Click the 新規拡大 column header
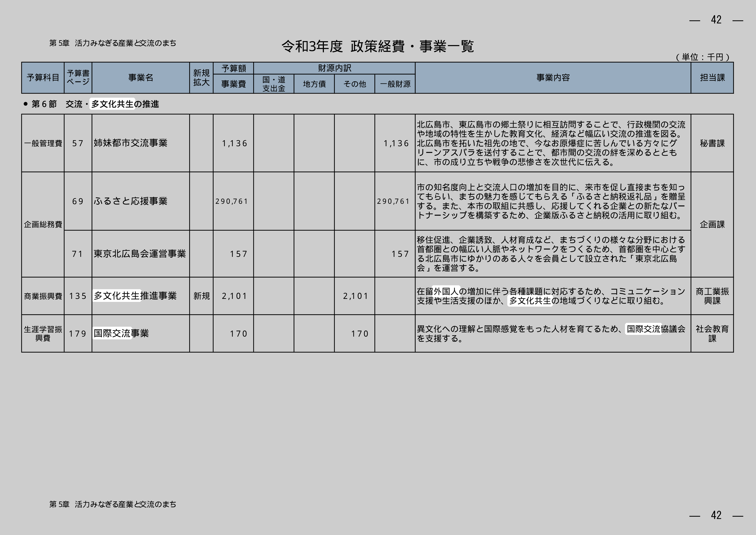Screen dimensions: 756x535 [x=201, y=78]
